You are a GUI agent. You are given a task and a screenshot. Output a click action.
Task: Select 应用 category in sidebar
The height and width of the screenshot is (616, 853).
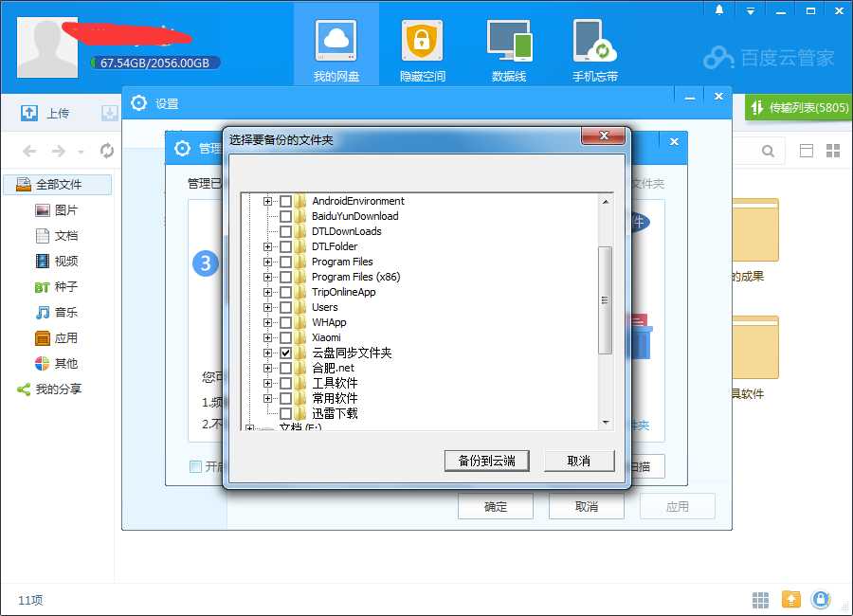point(57,338)
